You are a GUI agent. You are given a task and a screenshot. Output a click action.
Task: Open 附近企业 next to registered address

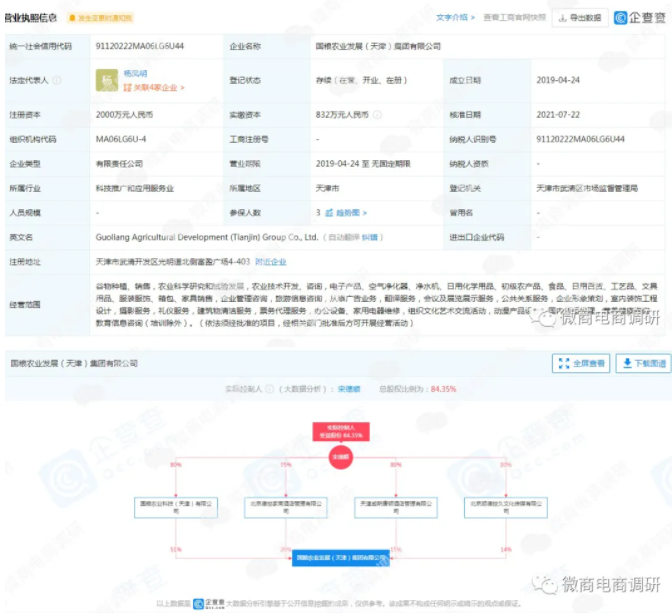(x=270, y=262)
